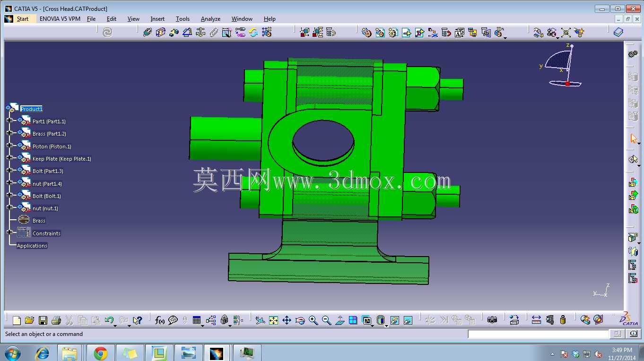The width and height of the screenshot is (644, 361).
Task: Click the 3D compass in the viewport
Action: point(562,66)
